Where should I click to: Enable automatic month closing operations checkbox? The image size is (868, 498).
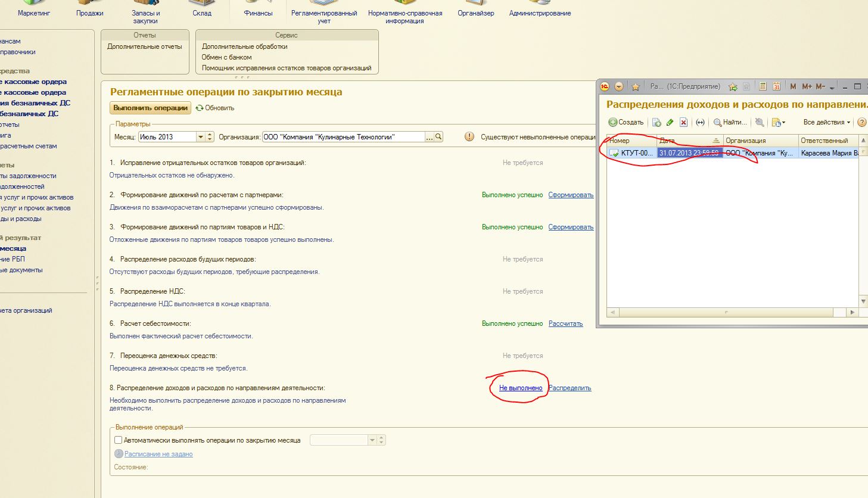[x=118, y=440]
